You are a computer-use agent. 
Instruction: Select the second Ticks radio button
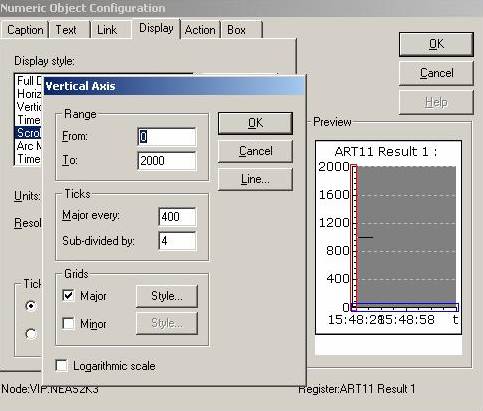click(x=31, y=334)
